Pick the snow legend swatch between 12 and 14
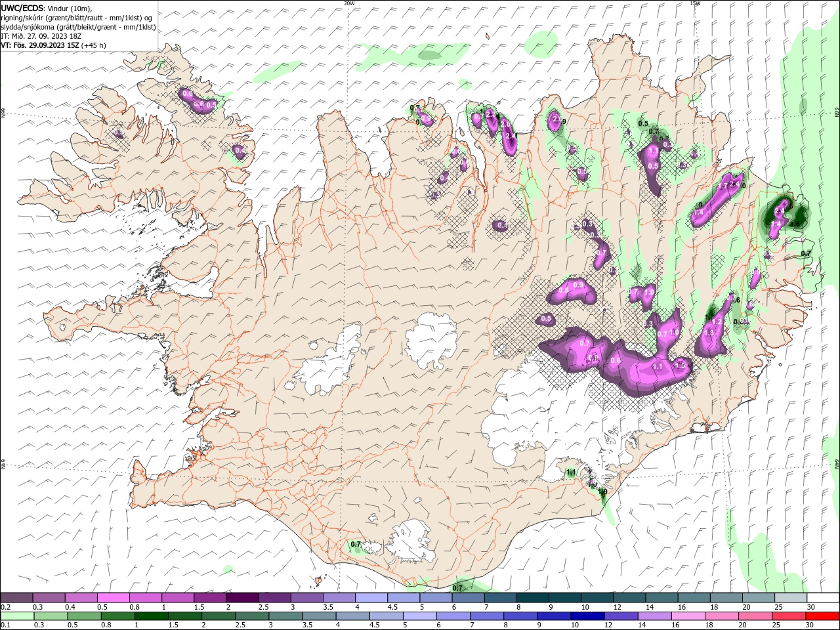 pyautogui.click(x=629, y=598)
